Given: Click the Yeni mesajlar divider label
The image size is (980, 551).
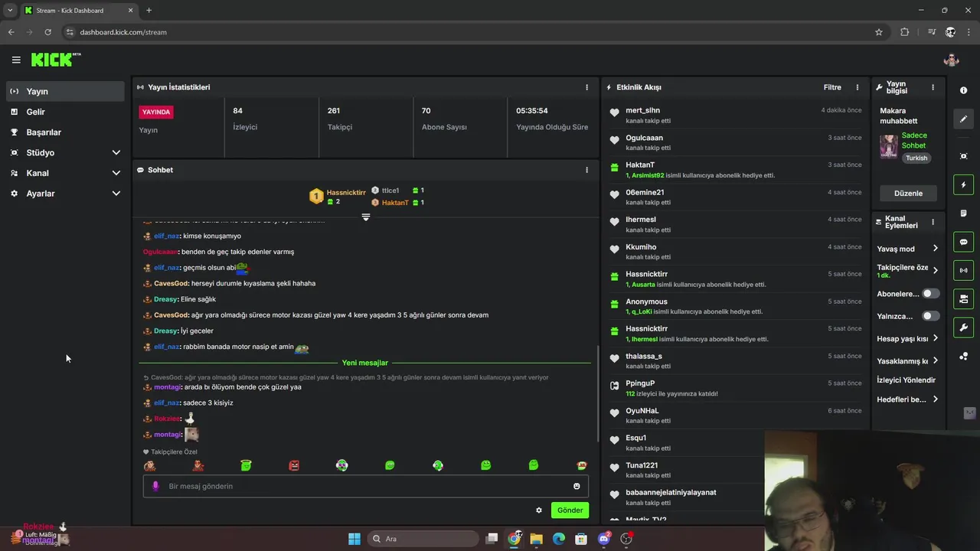Looking at the screenshot, I should pyautogui.click(x=365, y=363).
